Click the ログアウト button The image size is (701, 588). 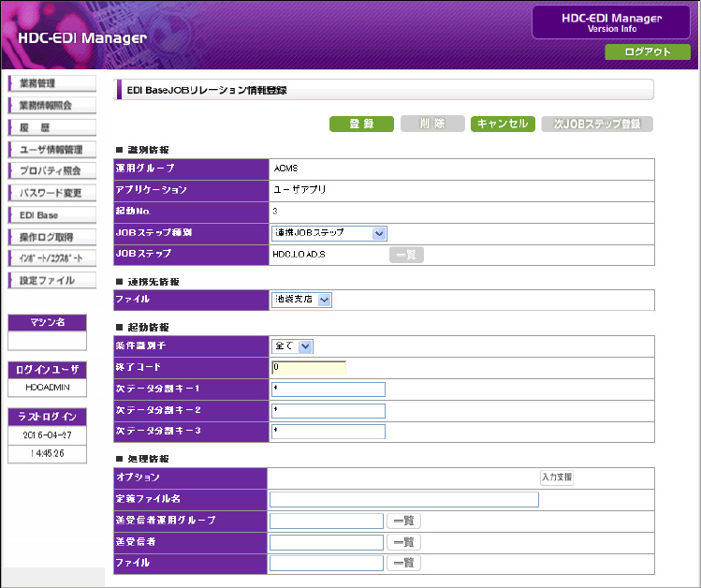click(x=647, y=51)
